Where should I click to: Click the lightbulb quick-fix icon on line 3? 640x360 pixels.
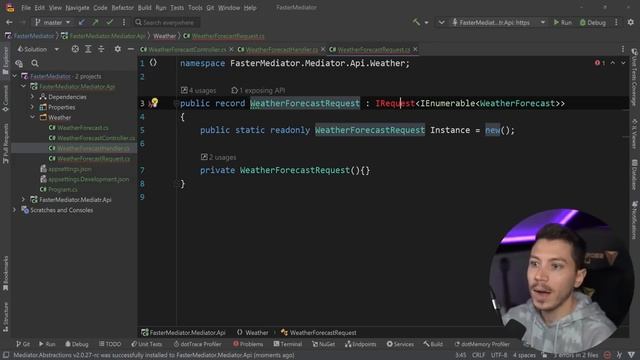tap(154, 102)
